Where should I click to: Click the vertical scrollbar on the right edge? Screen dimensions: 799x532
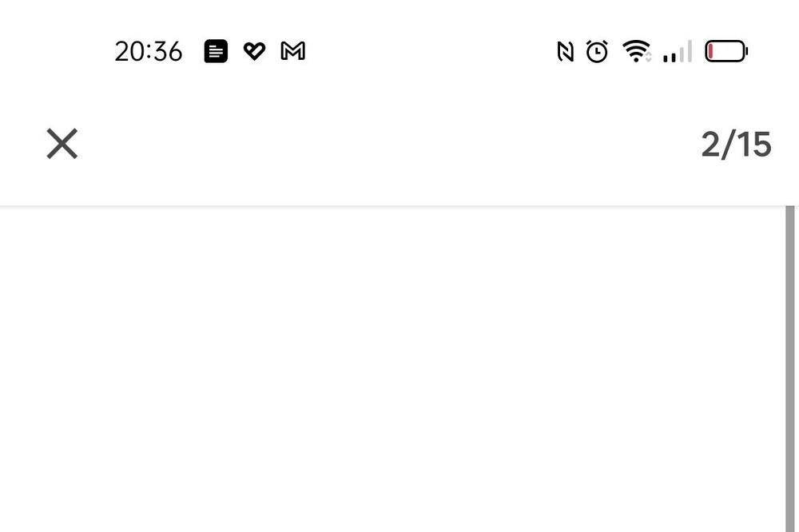[790, 367]
